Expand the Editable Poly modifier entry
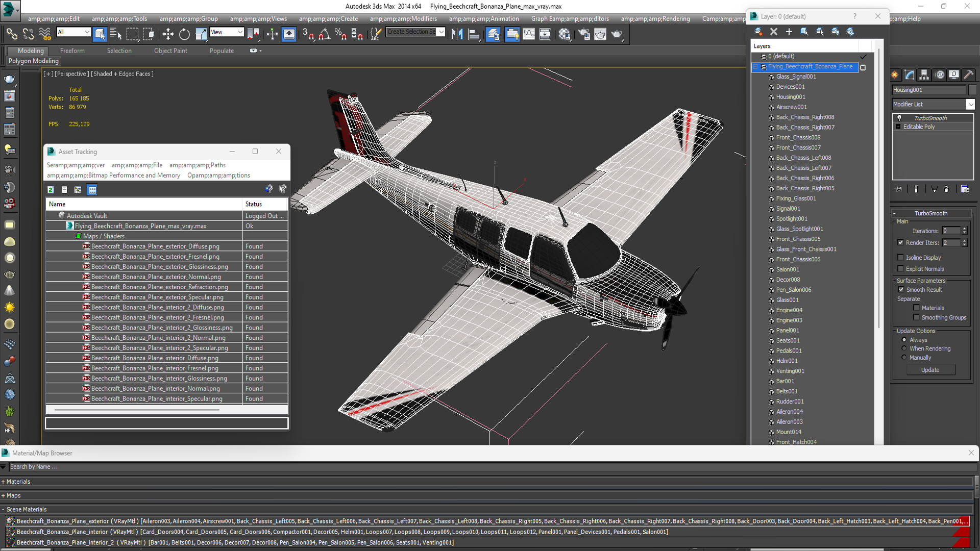This screenshot has height=551, width=980. click(x=898, y=127)
